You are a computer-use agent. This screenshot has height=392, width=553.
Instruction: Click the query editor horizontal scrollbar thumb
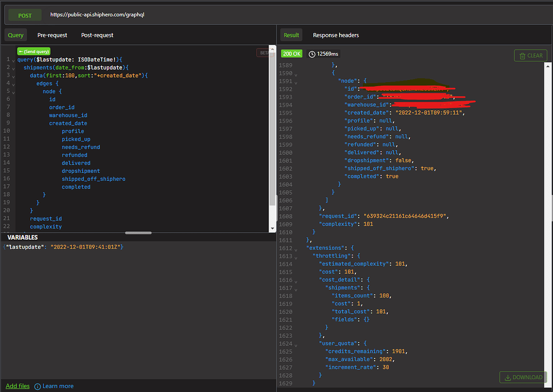(x=138, y=233)
